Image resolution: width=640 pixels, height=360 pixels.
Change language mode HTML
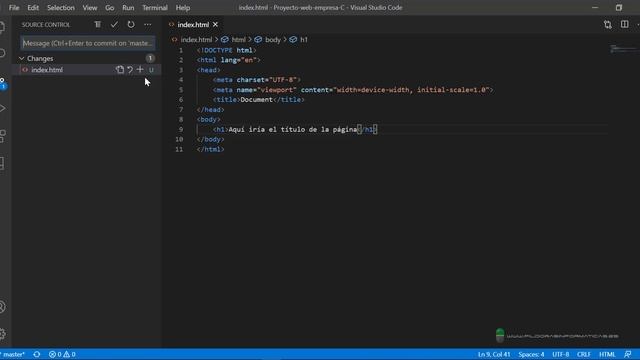tap(607, 354)
